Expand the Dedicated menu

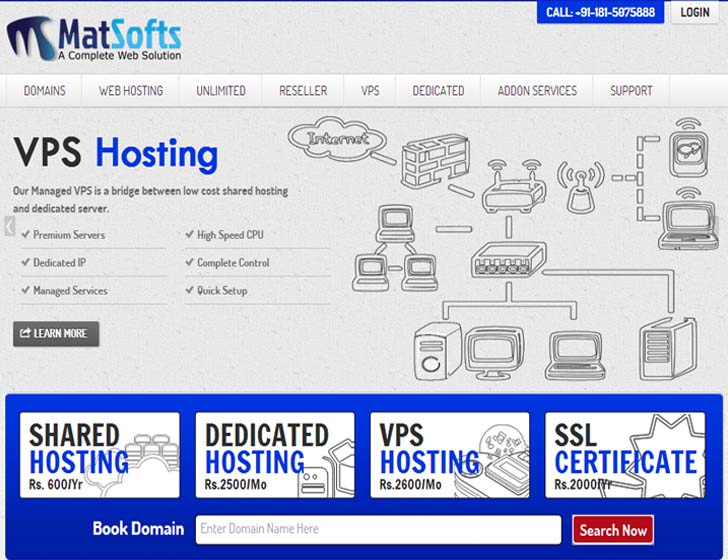438,91
